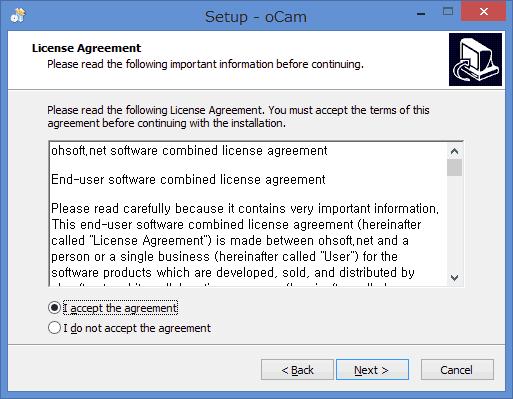Click inside the license agreement text box

[248, 214]
